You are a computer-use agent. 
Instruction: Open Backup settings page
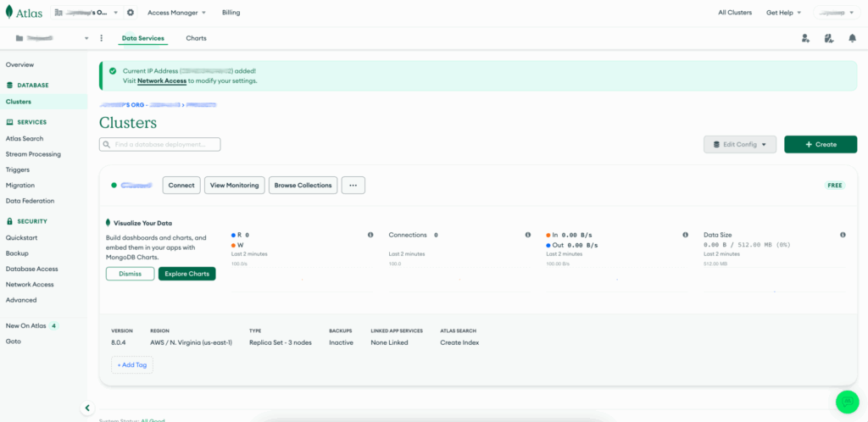click(17, 253)
